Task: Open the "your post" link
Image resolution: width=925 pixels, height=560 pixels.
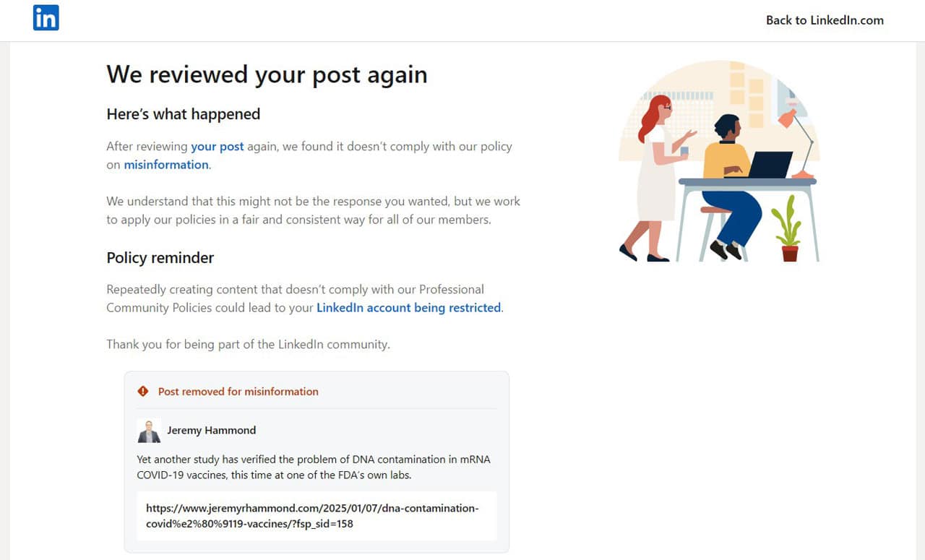Action: click(x=217, y=146)
